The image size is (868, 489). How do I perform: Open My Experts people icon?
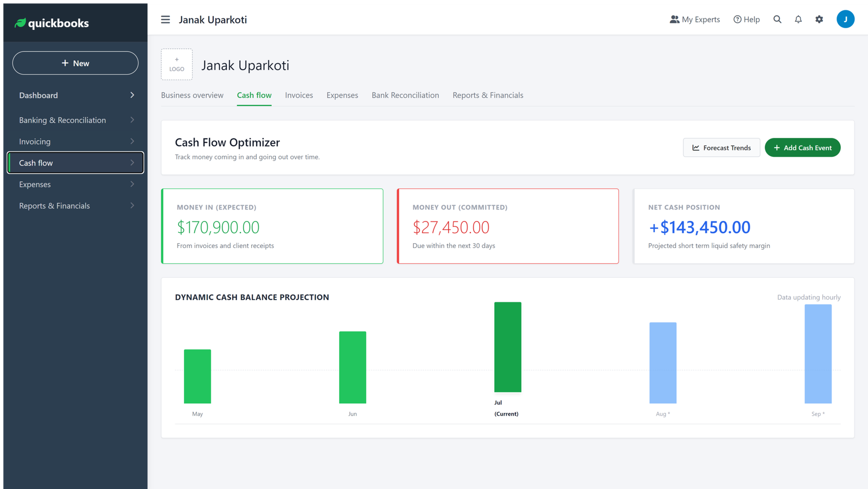tap(674, 19)
